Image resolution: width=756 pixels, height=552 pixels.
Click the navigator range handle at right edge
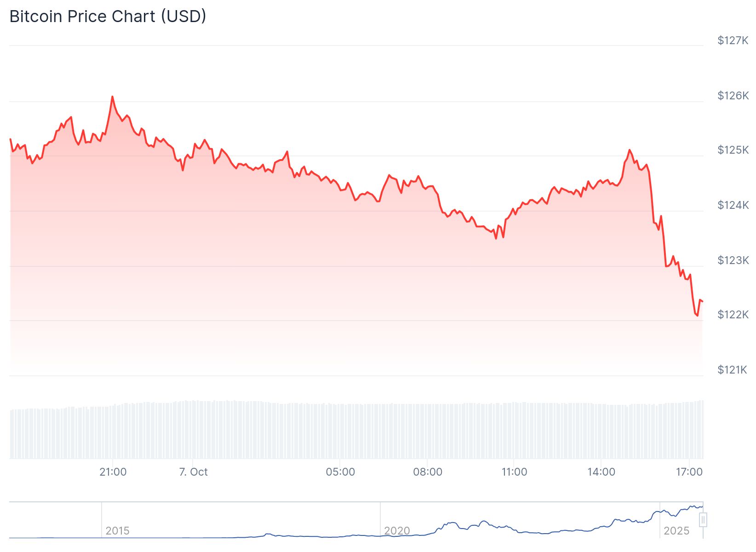703,520
